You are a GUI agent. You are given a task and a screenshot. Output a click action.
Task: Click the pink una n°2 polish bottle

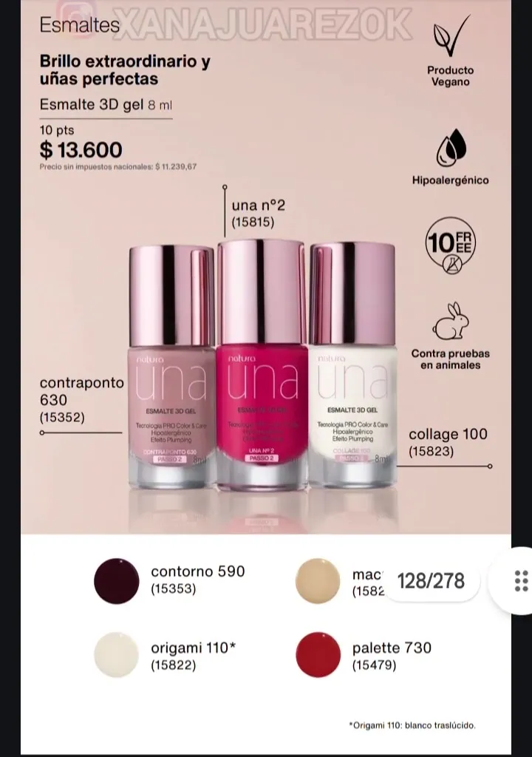click(x=262, y=366)
